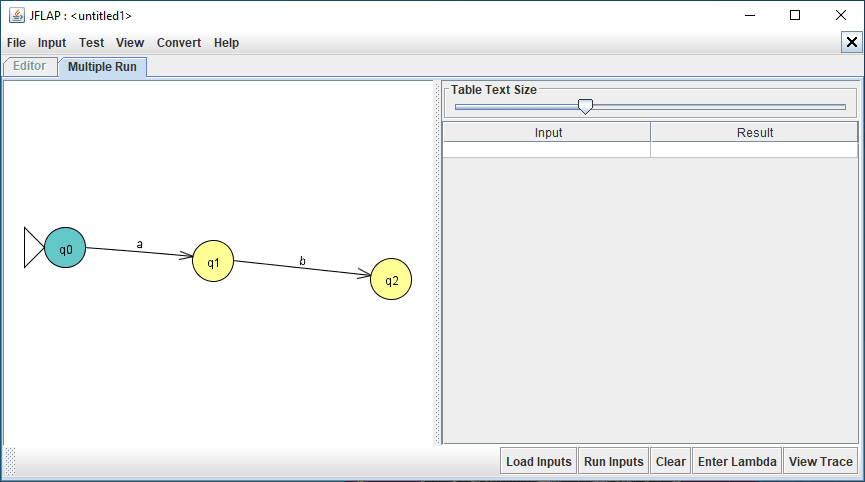The height and width of the screenshot is (482, 865).
Task: Select state q1 in the automaton
Action: click(x=213, y=261)
